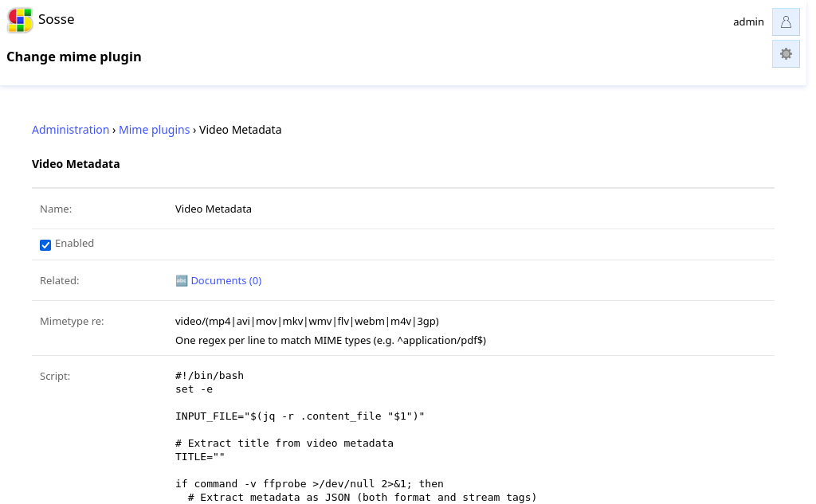Click the 'Extract metadata as JSON' comment line
816x504 pixels.
tap(362, 498)
